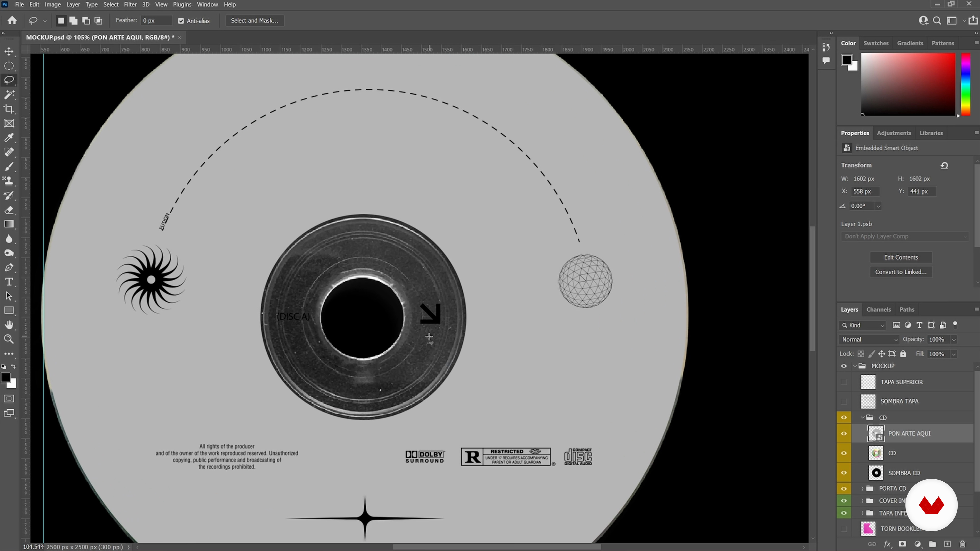Image resolution: width=980 pixels, height=551 pixels.
Task: Select the Move tool
Action: [x=9, y=51]
